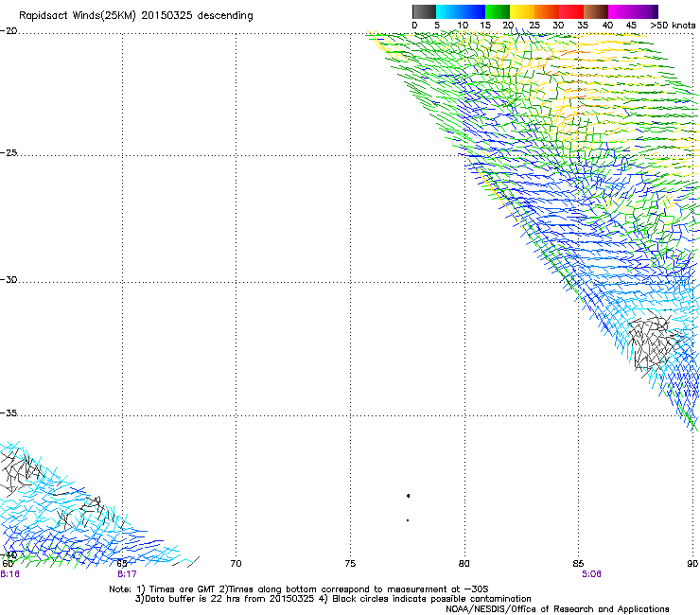
Task: Click the -30 latitude axis label
Action: tap(9, 279)
